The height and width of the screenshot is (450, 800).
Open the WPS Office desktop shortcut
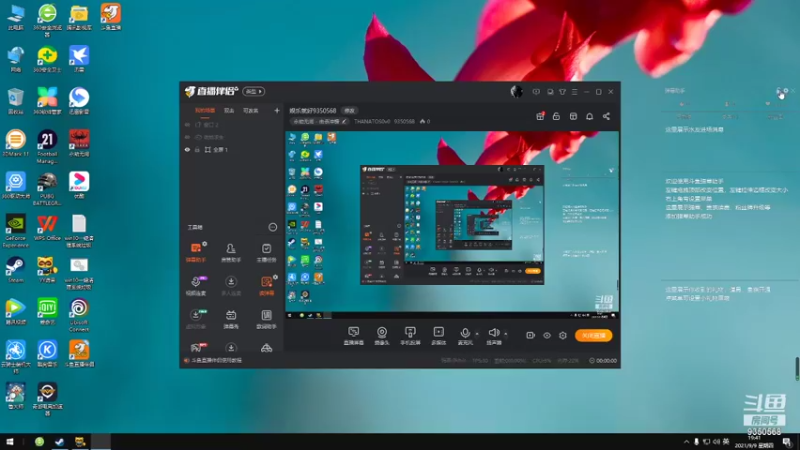coord(47,228)
